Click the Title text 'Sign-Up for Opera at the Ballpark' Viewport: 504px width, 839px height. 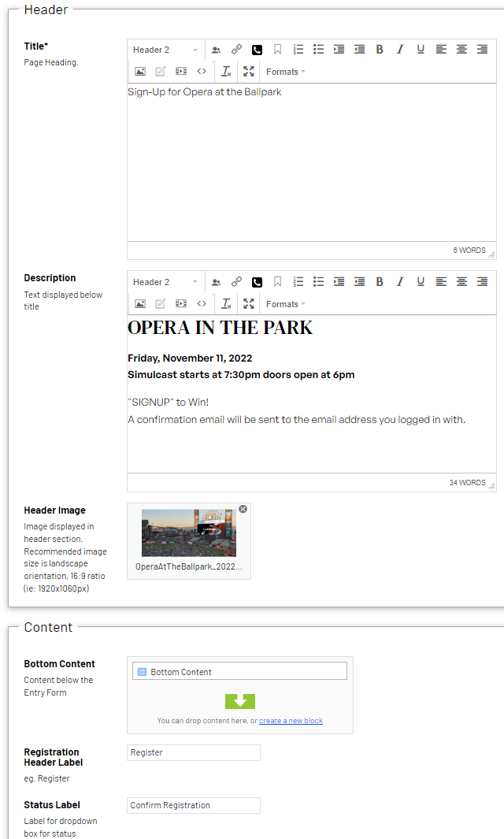pos(205,92)
